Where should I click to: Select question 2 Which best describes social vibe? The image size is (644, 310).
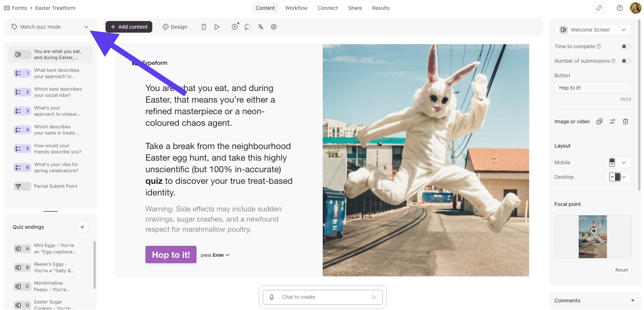point(50,92)
